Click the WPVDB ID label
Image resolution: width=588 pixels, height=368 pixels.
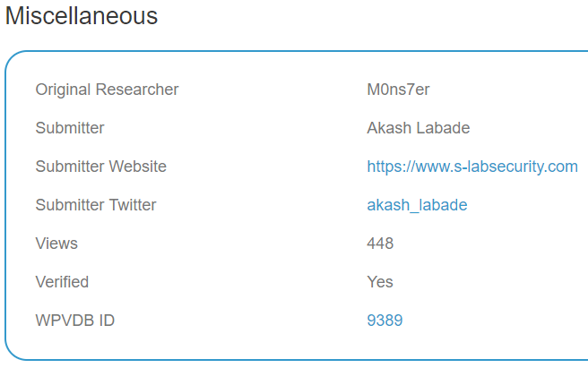point(75,321)
